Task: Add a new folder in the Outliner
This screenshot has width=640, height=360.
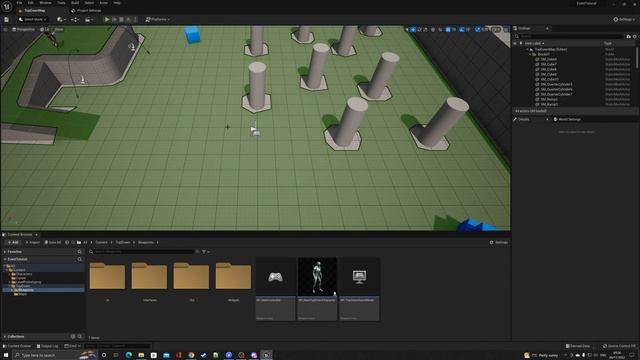Action: click(629, 36)
